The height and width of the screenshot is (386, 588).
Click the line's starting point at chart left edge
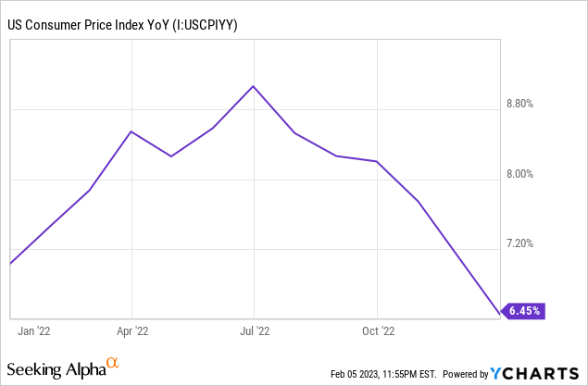(9, 264)
